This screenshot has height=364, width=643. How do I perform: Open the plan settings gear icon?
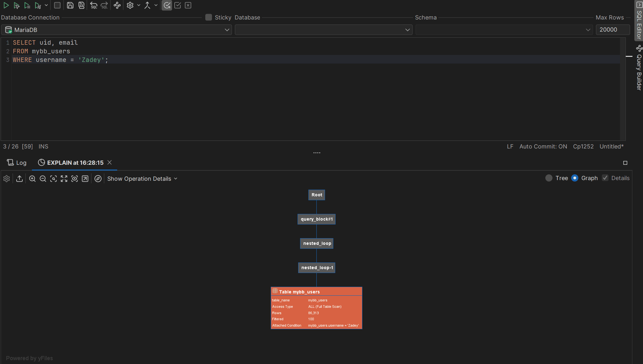6,179
